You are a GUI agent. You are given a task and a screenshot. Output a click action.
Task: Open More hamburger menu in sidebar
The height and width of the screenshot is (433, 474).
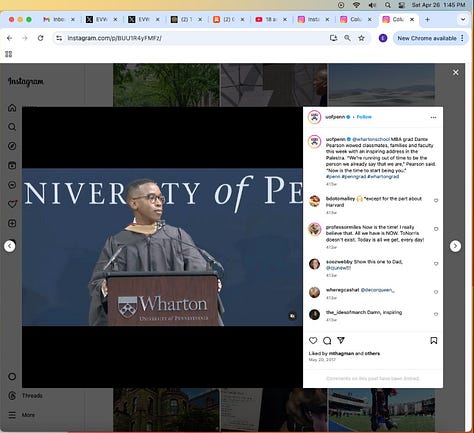[x=12, y=415]
